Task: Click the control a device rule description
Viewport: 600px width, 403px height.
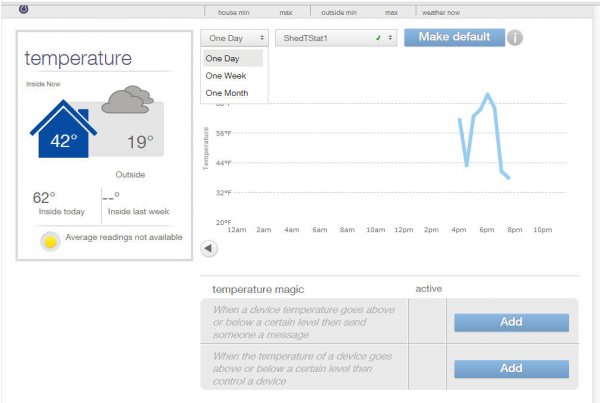Action: pos(302,369)
